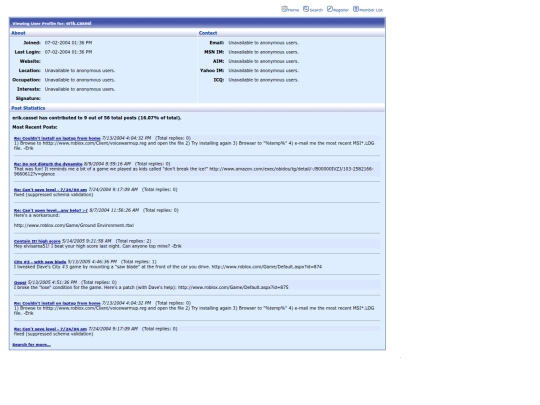Click the Interests row's unavailable text
Image resolution: width=540 pixels, height=405 pixels.
(80, 89)
